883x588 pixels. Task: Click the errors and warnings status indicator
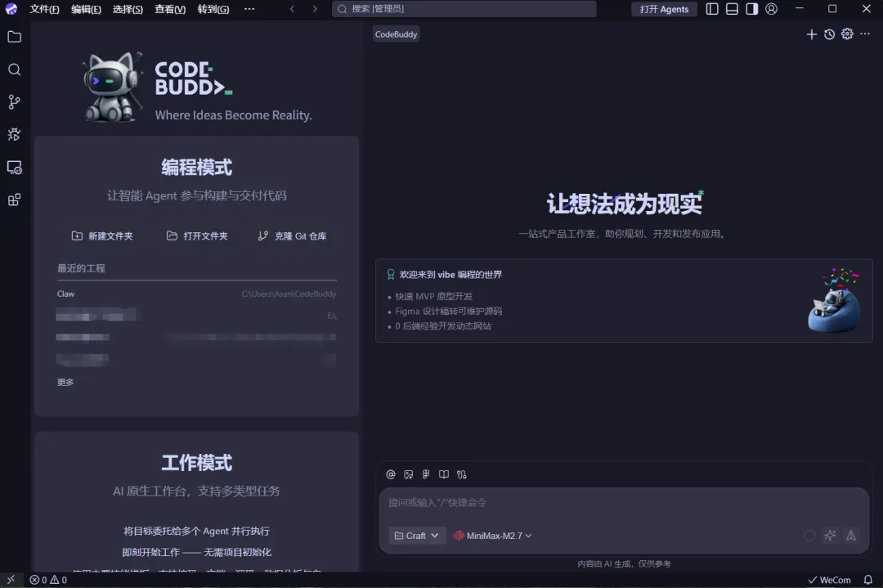tap(48, 580)
